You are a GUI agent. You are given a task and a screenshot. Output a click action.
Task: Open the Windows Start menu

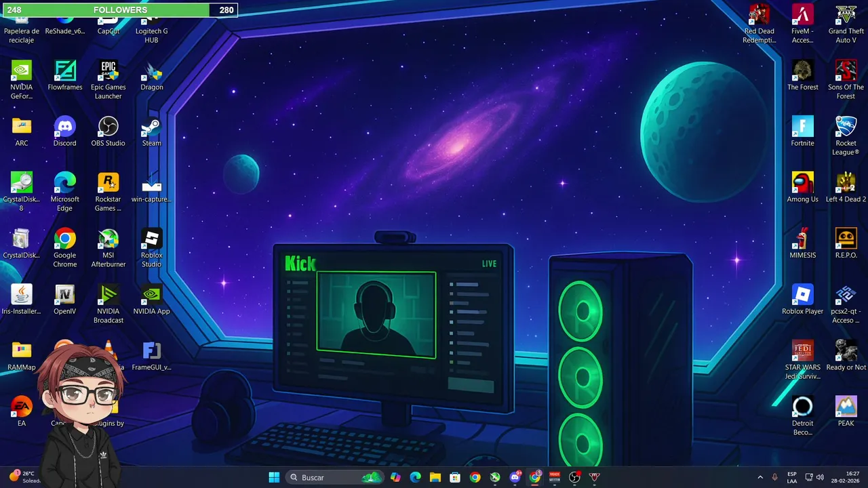[x=274, y=477]
